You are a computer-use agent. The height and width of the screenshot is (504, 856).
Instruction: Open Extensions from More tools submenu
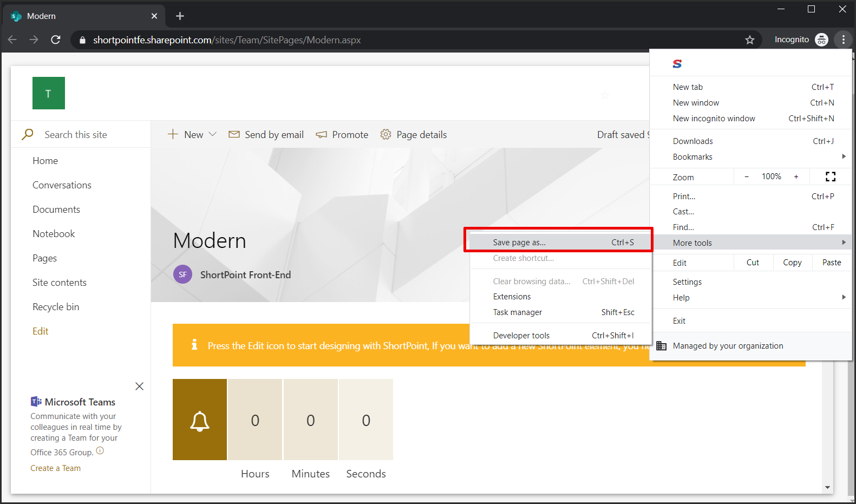pos(560,297)
